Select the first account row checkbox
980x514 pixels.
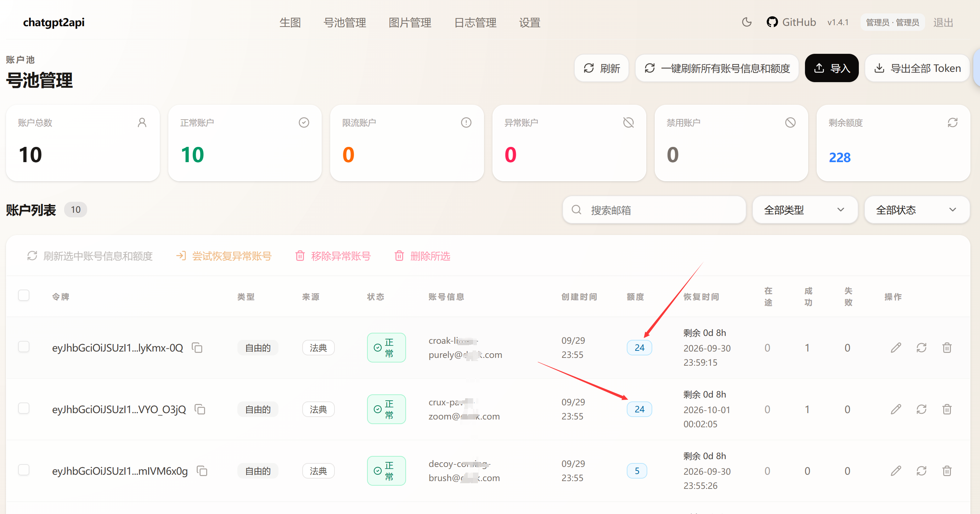[x=24, y=346]
